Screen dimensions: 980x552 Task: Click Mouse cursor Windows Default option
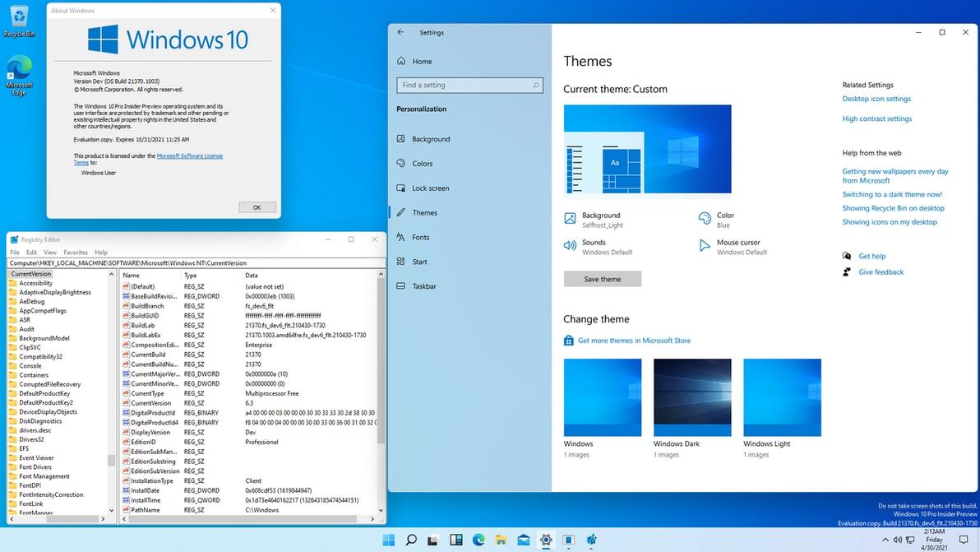pos(733,247)
